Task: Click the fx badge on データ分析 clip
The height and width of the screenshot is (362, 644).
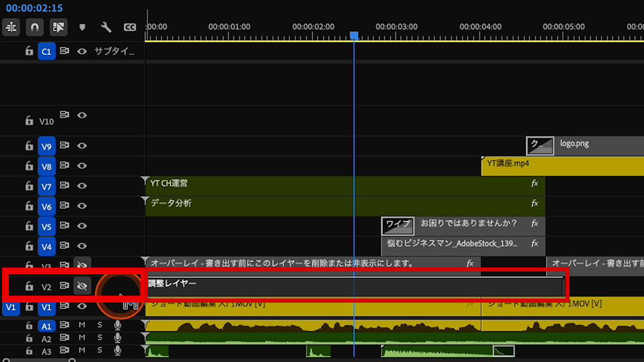Action: [x=535, y=204]
